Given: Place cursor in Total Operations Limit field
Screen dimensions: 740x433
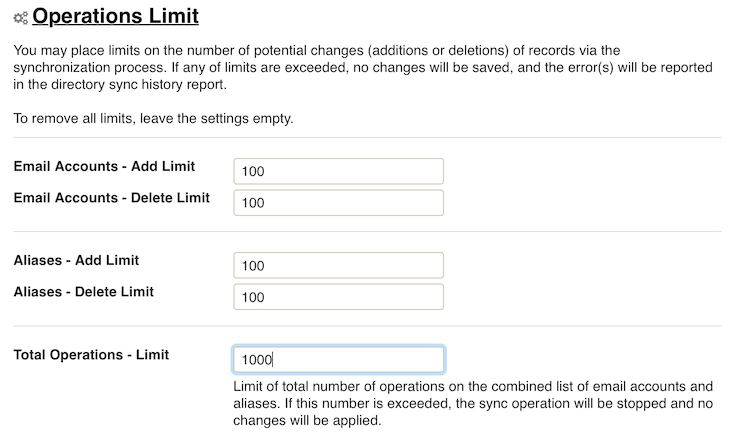Looking at the screenshot, I should (338, 360).
